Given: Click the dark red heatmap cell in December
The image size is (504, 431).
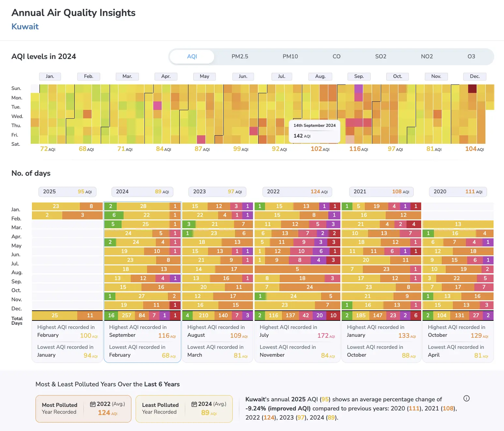Looking at the screenshot, I should pos(472,89).
